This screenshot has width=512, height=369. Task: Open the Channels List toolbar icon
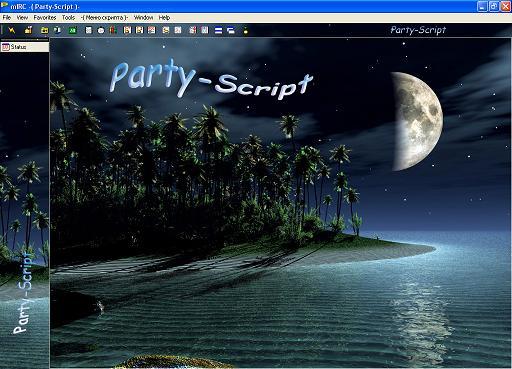coord(58,30)
